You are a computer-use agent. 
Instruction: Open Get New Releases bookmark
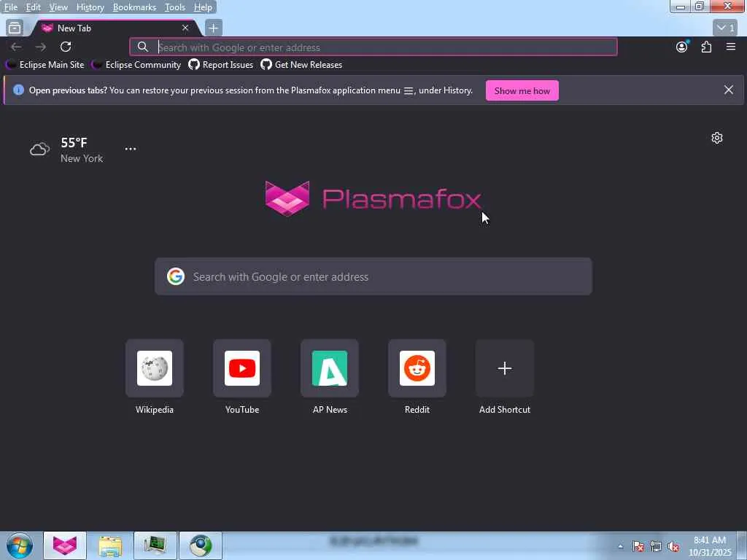coord(301,65)
